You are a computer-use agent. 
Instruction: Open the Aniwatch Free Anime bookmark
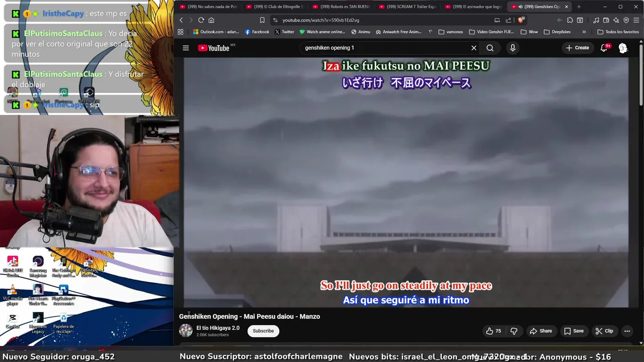(x=398, y=32)
